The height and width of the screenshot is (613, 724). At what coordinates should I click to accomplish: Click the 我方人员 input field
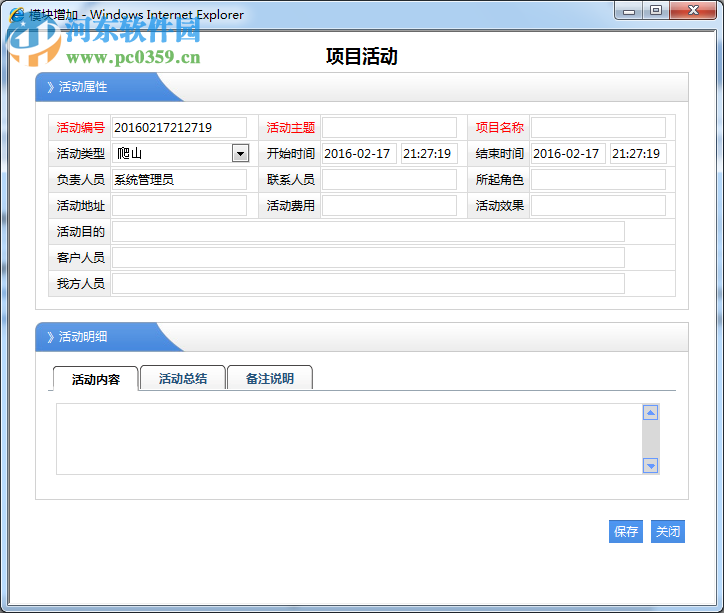pos(368,283)
